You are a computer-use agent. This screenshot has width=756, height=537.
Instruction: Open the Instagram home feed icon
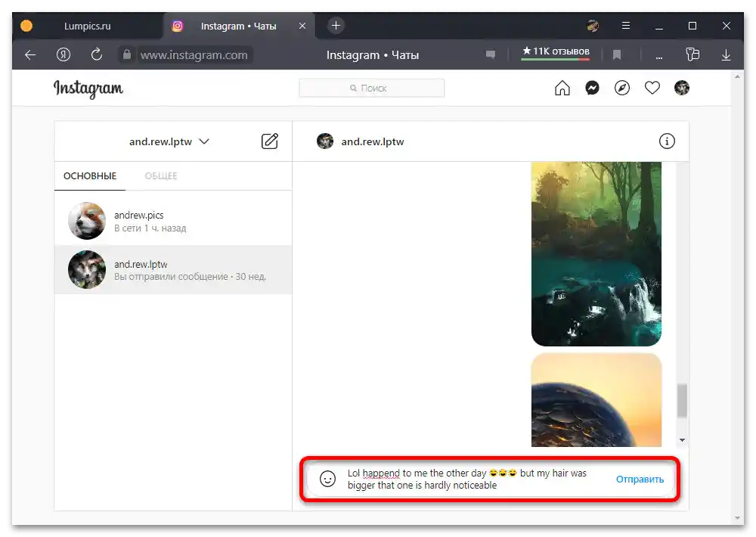(x=562, y=88)
